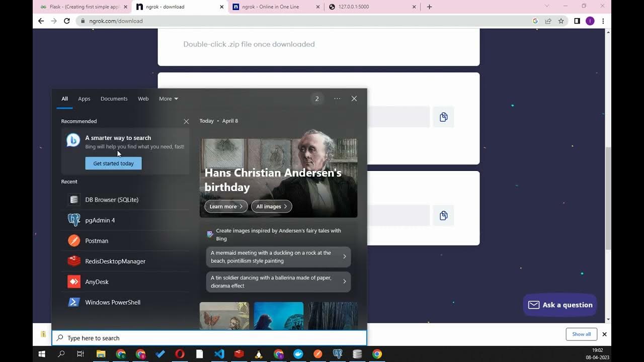This screenshot has height=362, width=644.
Task: Click the Hans Christian Andersen's birthday headline
Action: 273,180
